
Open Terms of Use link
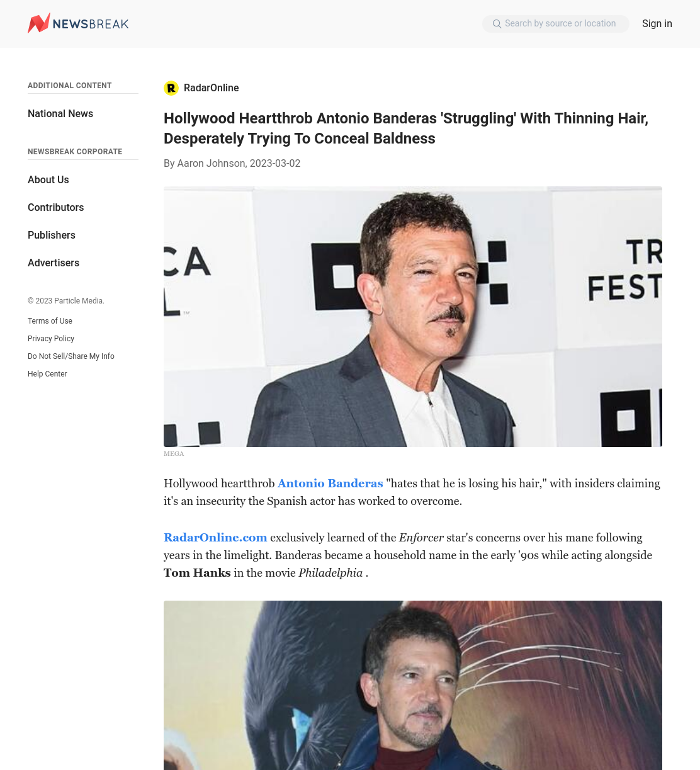[x=50, y=321]
